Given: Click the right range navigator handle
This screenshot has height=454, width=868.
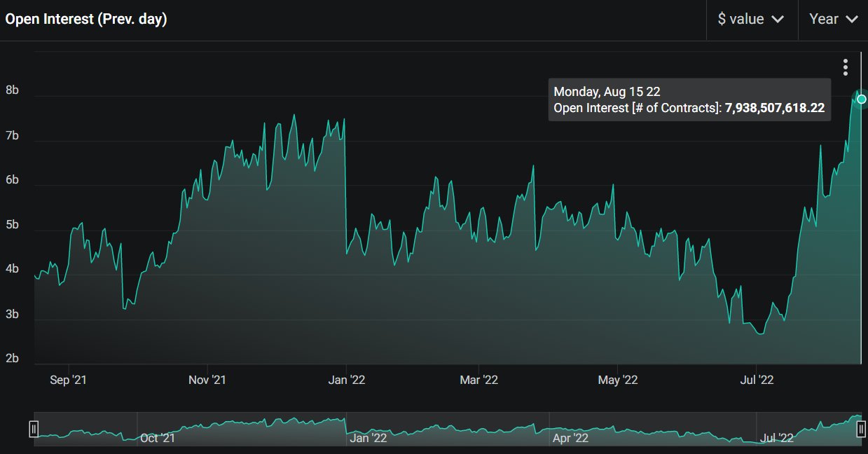Looking at the screenshot, I should [x=861, y=429].
